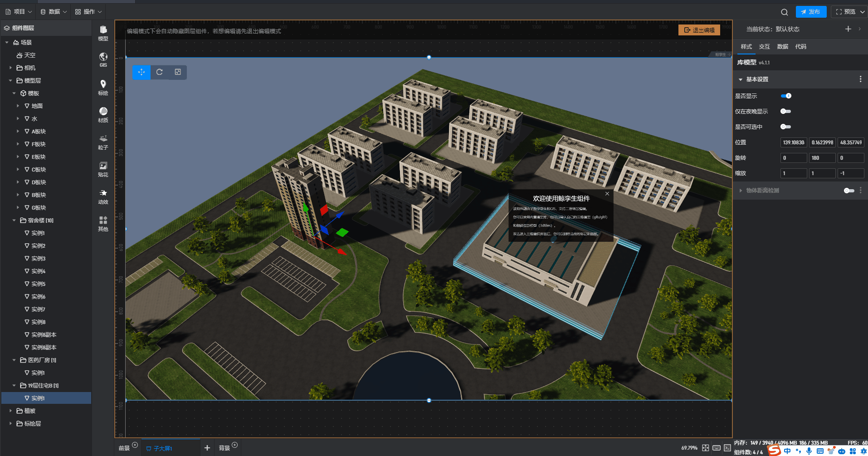Switch to the 交互 tab
Screen dimensions: 868x456
(764, 47)
